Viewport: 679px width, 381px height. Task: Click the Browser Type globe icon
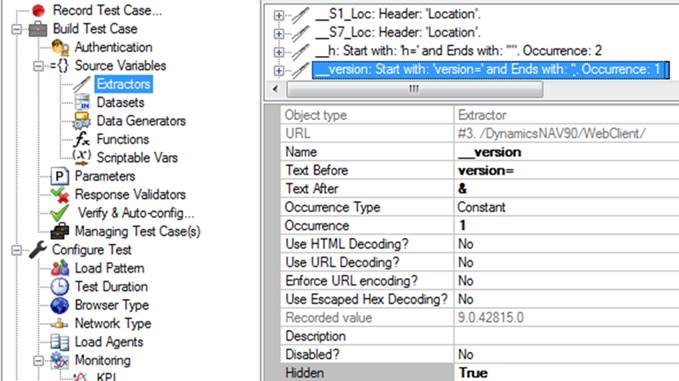coord(60,305)
